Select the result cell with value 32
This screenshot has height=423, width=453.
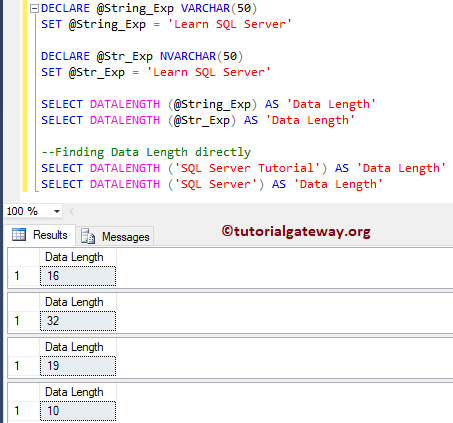coord(78,321)
